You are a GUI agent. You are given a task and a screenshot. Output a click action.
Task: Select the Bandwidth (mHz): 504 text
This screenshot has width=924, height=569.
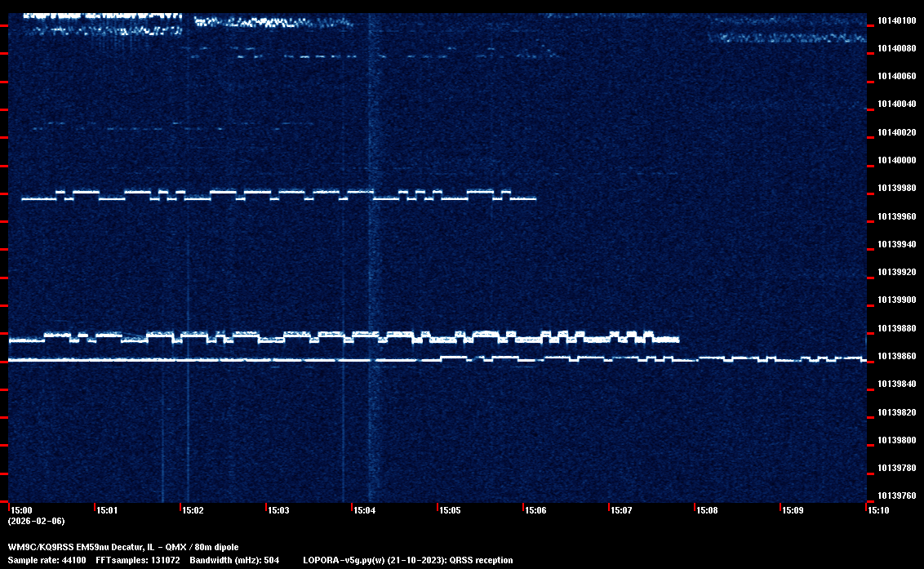click(x=234, y=560)
